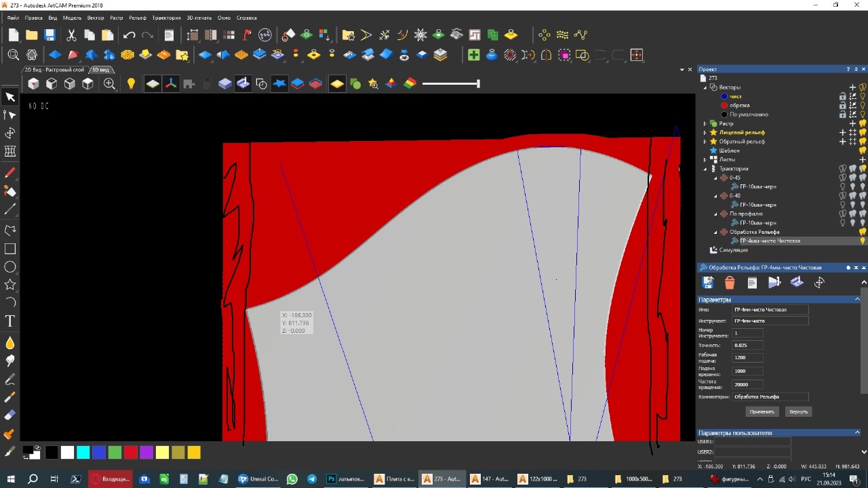Expand the 'Листы' tree node
Image resolution: width=868 pixels, height=488 pixels.
[x=705, y=159]
